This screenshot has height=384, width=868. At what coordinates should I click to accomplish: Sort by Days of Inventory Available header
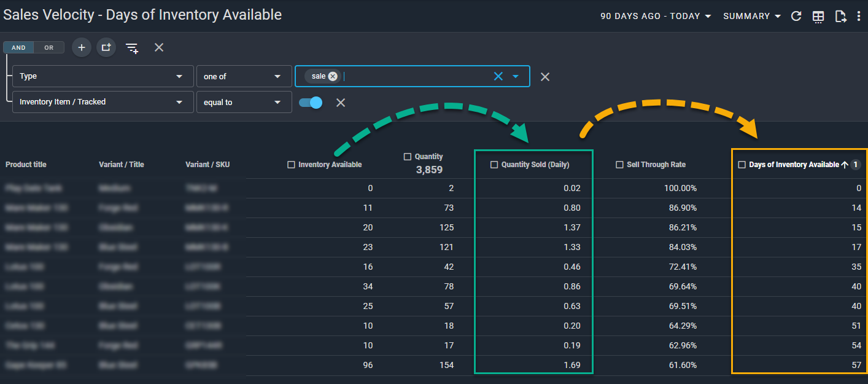point(793,165)
